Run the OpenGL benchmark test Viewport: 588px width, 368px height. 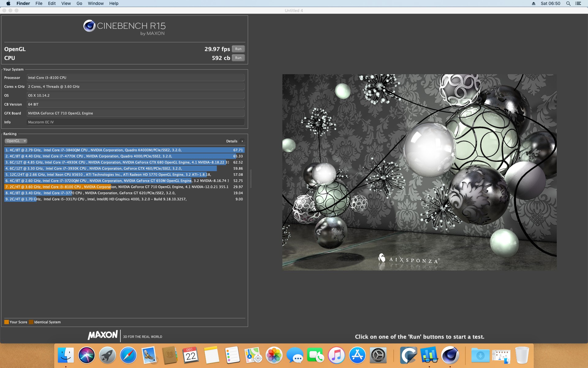coord(238,49)
